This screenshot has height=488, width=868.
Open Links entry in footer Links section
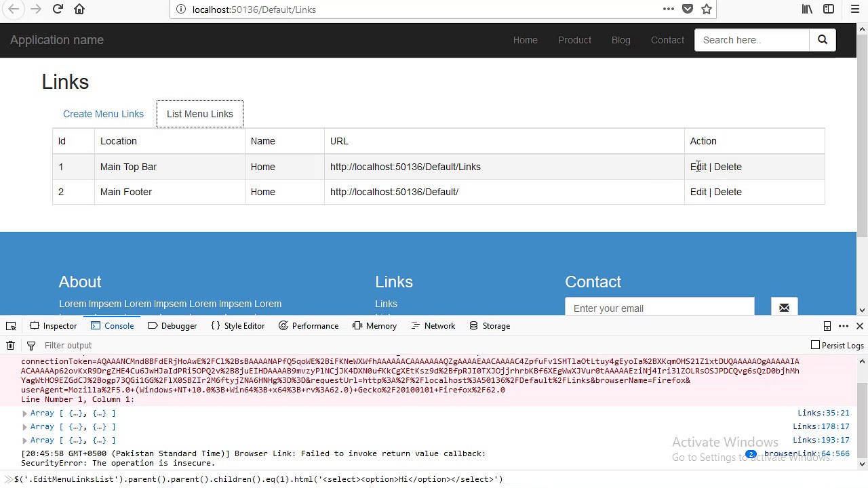point(386,304)
